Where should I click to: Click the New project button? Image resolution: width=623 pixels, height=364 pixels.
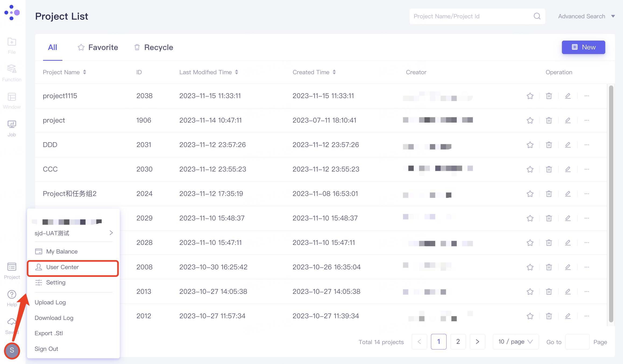pyautogui.click(x=583, y=47)
